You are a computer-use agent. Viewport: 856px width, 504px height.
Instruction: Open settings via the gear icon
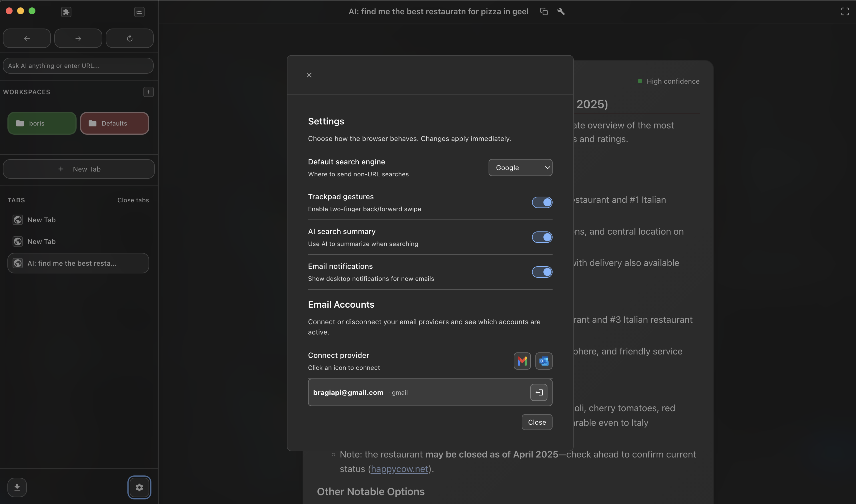tap(139, 487)
